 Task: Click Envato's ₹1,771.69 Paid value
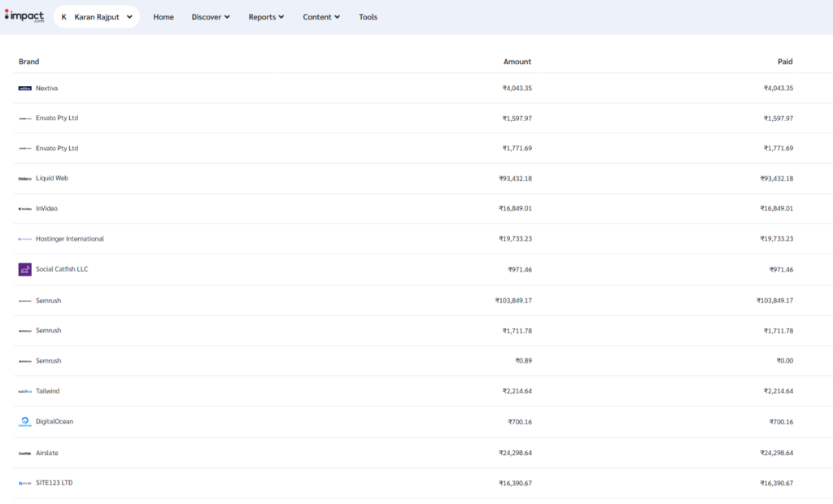click(x=778, y=148)
